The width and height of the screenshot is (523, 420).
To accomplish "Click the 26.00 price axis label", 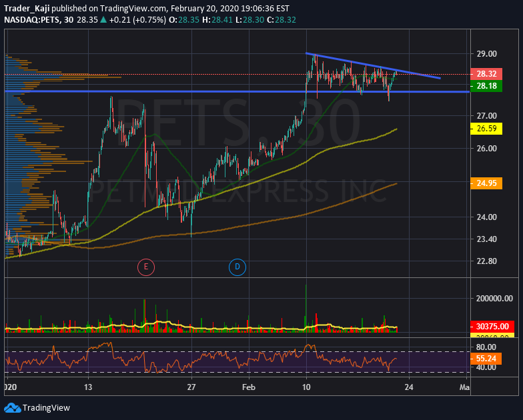I will click(487, 148).
